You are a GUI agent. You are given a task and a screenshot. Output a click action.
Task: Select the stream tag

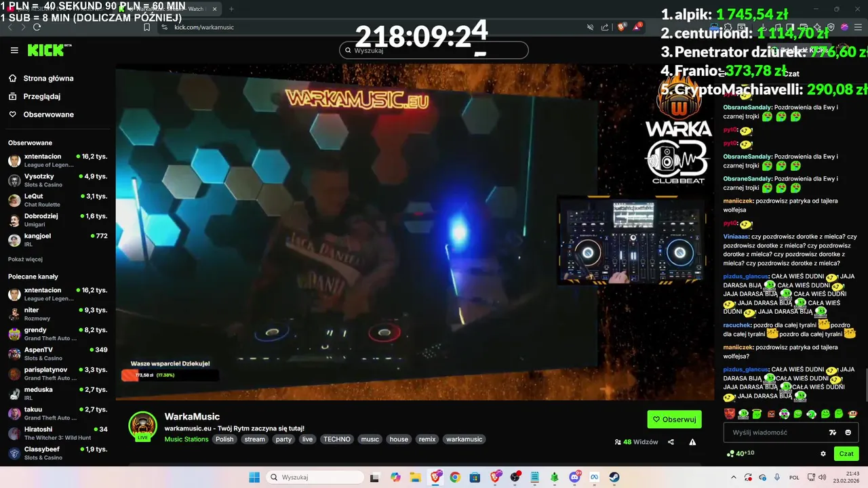255,439
